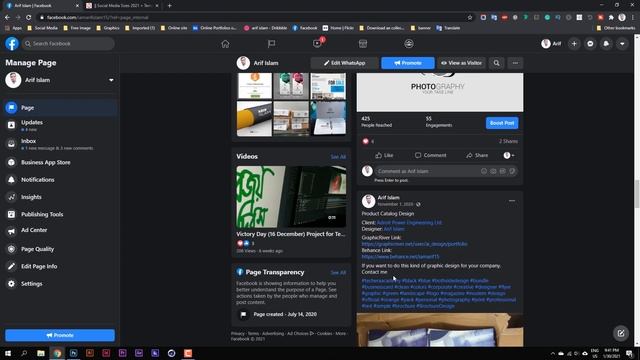The width and height of the screenshot is (640, 360).
Task: Open Insights in the sidebar
Action: pyautogui.click(x=60, y=197)
